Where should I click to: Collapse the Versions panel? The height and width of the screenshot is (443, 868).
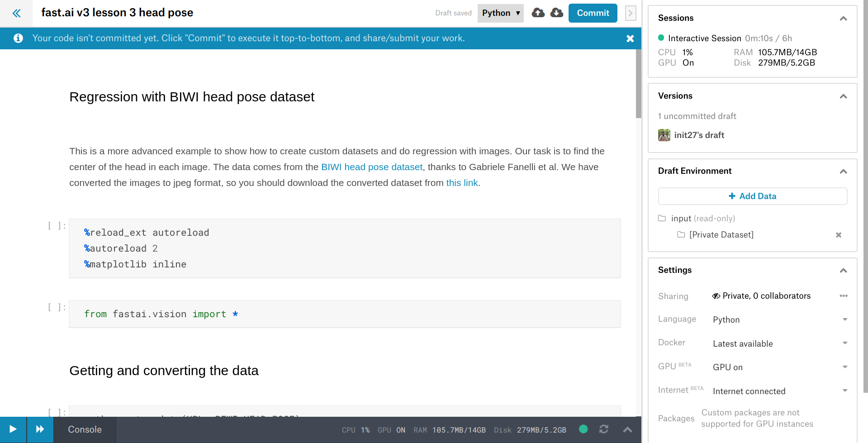point(843,96)
